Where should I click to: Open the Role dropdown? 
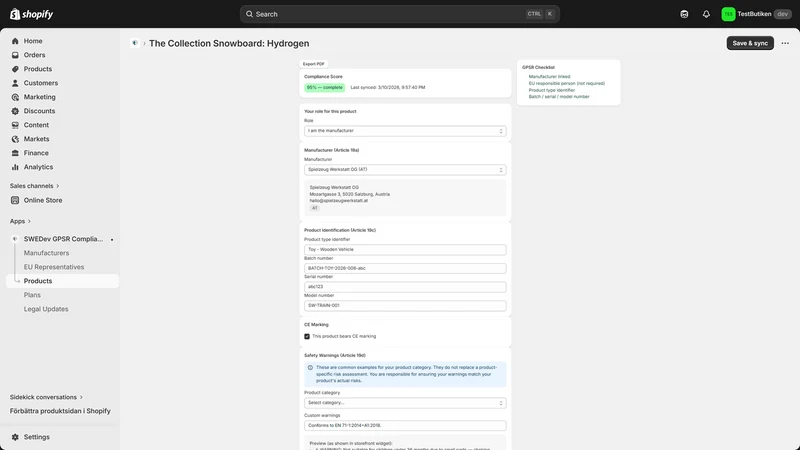[x=405, y=131]
